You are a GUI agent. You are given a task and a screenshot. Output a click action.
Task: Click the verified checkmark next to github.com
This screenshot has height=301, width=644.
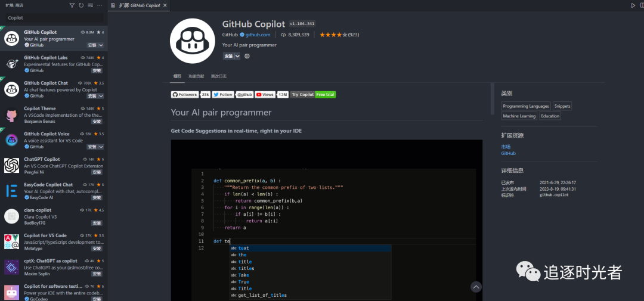[x=242, y=35]
